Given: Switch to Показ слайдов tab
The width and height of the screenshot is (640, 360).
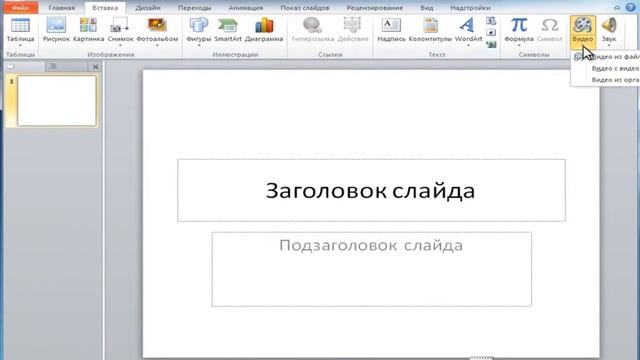Looking at the screenshot, I should 305,8.
